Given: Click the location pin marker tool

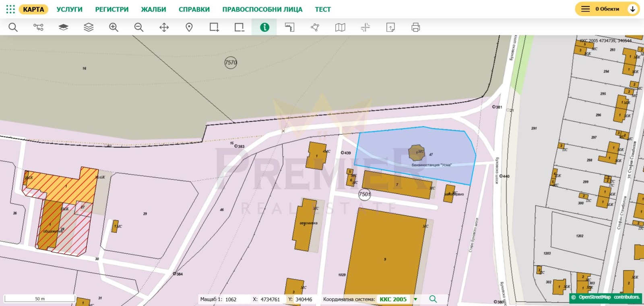Looking at the screenshot, I should click(189, 27).
